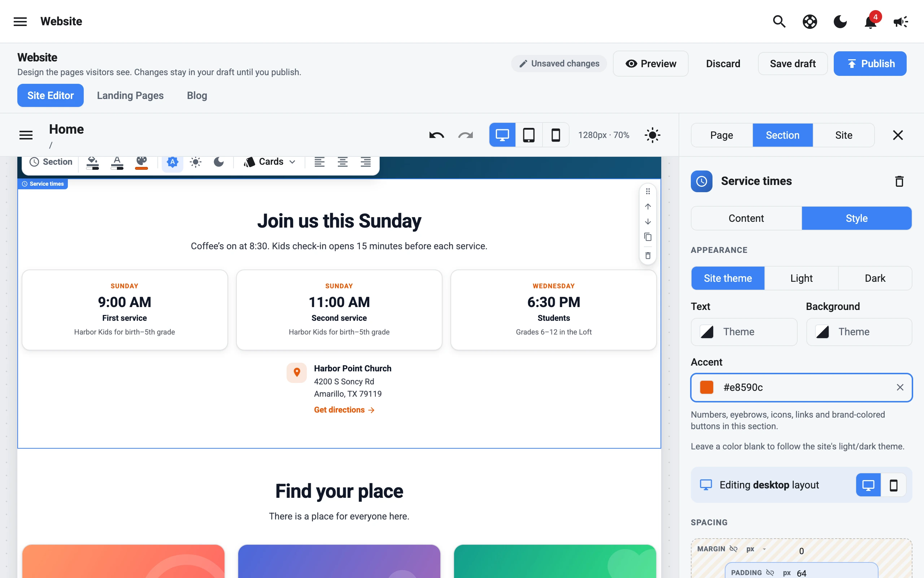The height and width of the screenshot is (578, 924).
Task: Click Save draft
Action: coord(793,64)
